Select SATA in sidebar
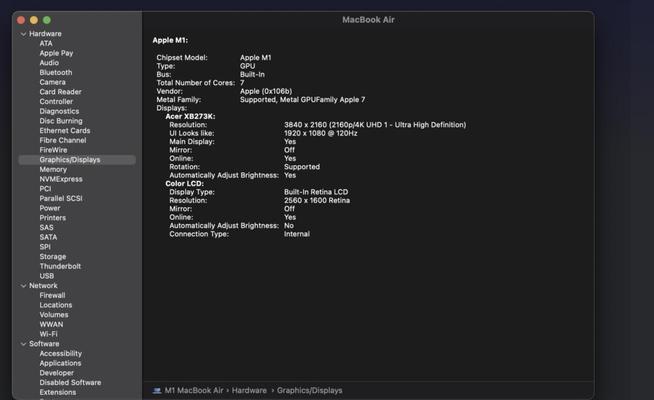This screenshot has width=654, height=400. [x=48, y=237]
